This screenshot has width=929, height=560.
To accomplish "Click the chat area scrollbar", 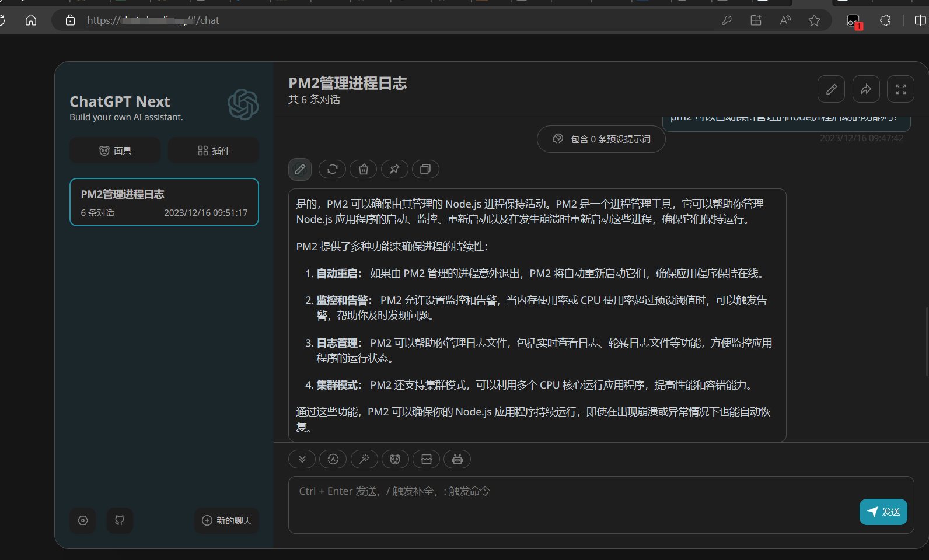I will click(927, 341).
